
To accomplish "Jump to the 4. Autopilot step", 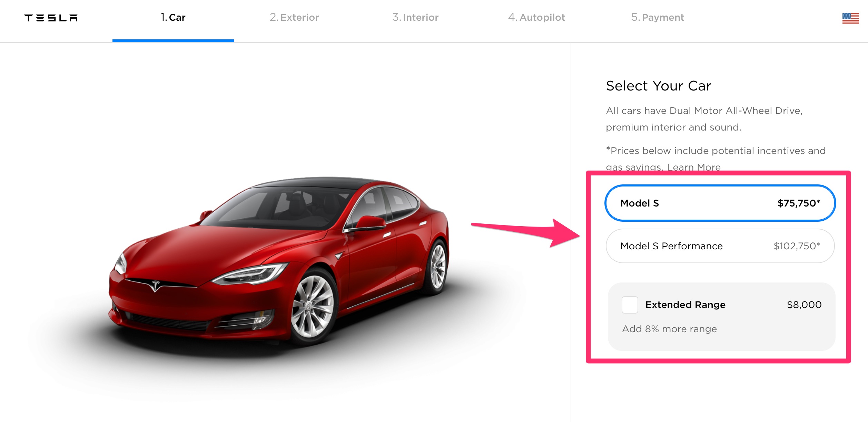I will tap(536, 17).
